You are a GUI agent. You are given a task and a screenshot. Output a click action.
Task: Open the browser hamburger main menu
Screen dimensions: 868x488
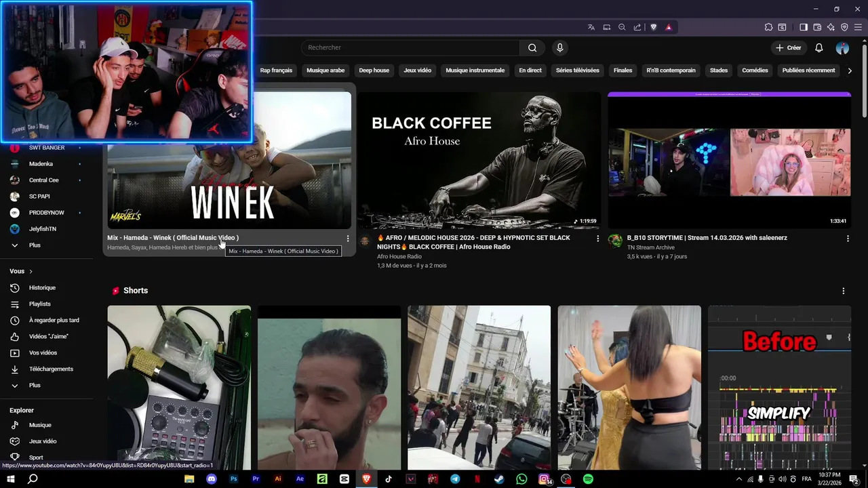pyautogui.click(x=858, y=27)
